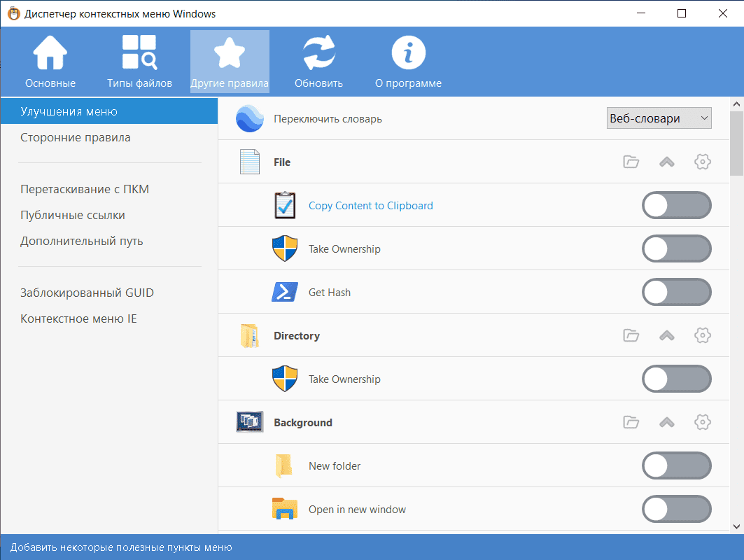Image resolution: width=744 pixels, height=560 pixels.
Task: Click the File group document icon
Action: (x=250, y=162)
